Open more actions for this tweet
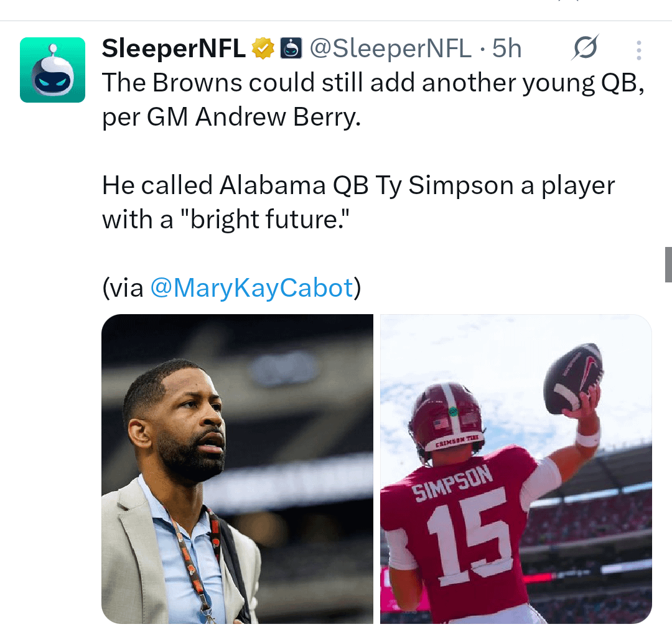Image resolution: width=672 pixels, height=637 pixels. click(638, 50)
